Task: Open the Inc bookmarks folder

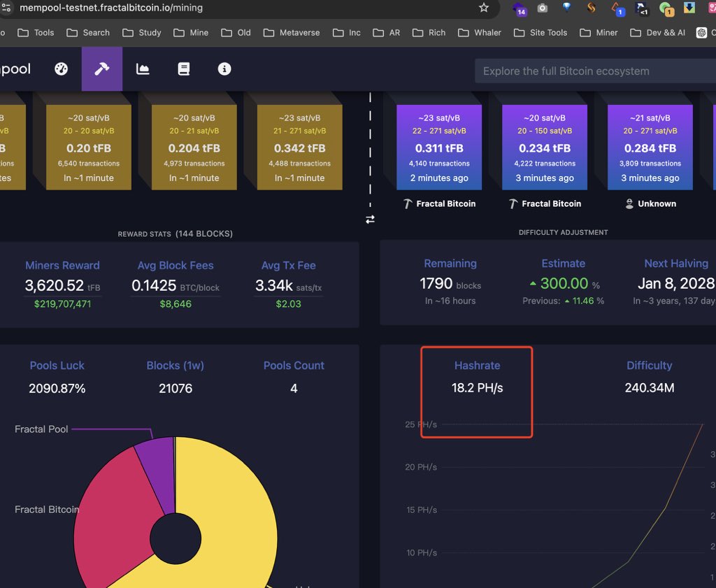Action: 347,33
